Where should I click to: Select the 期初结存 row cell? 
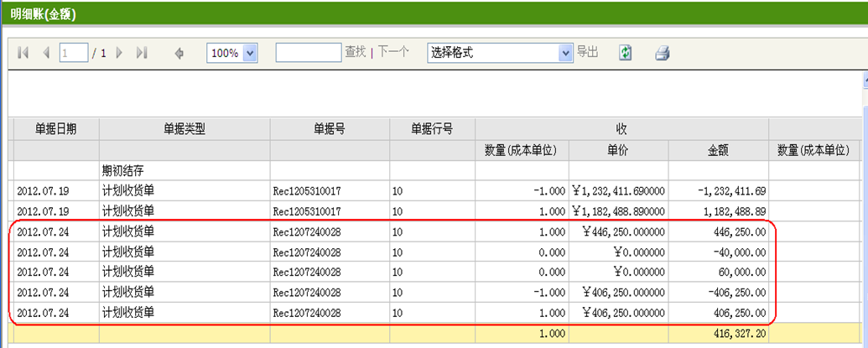(185, 170)
